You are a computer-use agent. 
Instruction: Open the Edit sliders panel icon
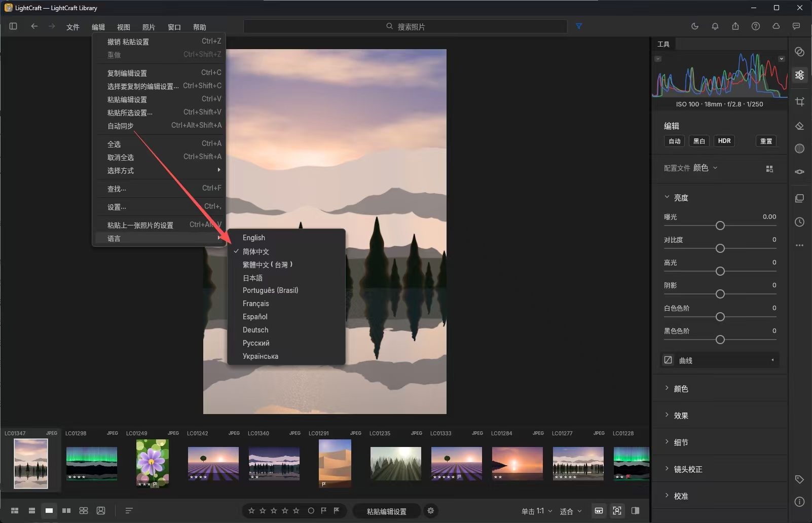pos(800,75)
